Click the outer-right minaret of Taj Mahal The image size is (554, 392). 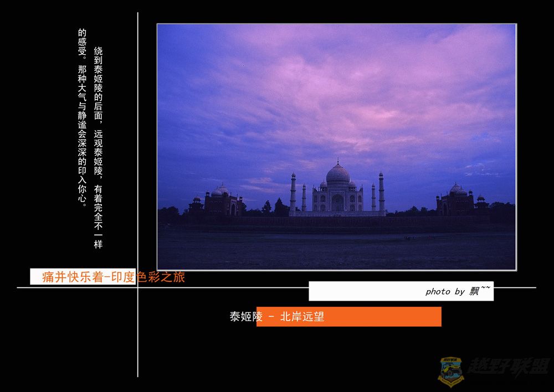(x=381, y=192)
